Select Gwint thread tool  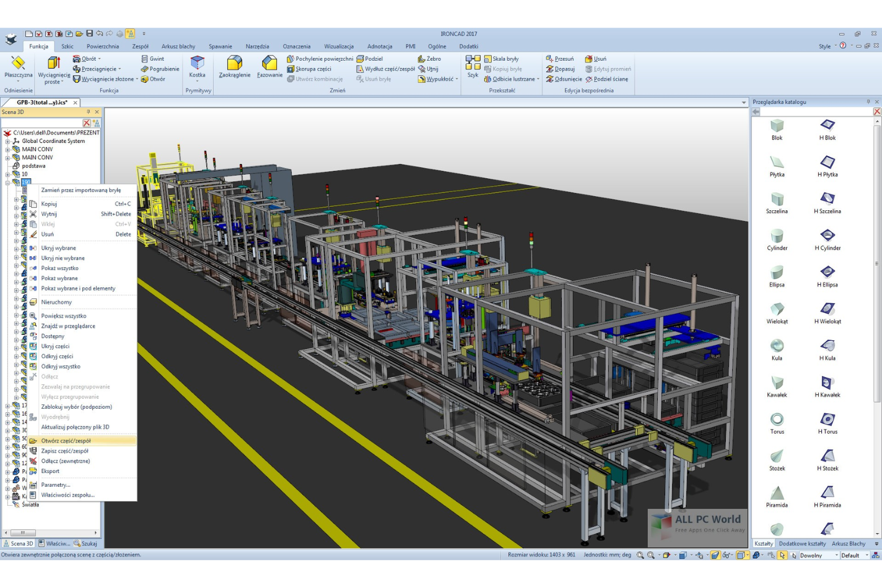pyautogui.click(x=153, y=59)
